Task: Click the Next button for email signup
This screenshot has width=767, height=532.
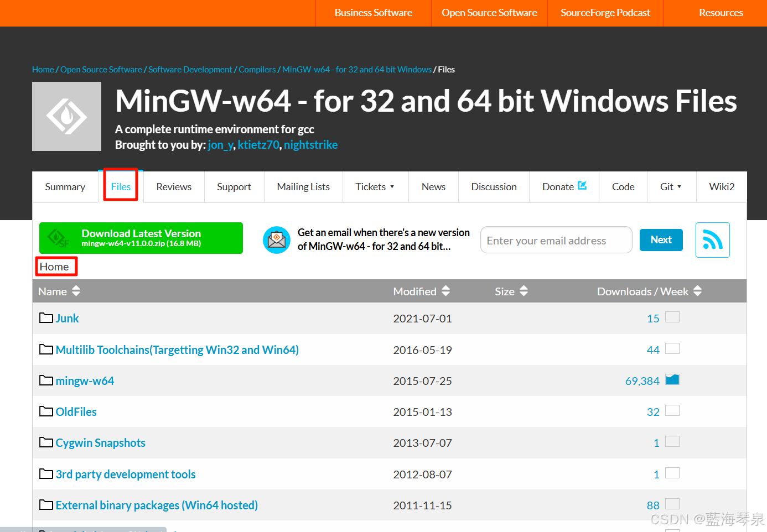Action: pos(661,240)
